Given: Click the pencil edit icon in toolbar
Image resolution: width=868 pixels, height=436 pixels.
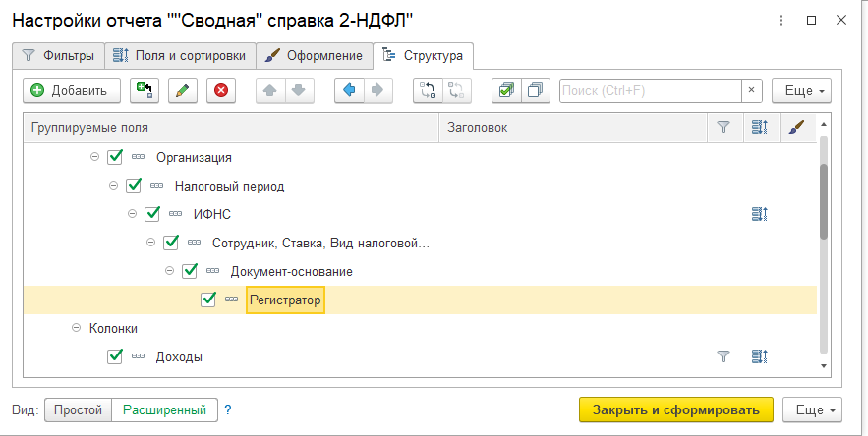Looking at the screenshot, I should click(183, 90).
